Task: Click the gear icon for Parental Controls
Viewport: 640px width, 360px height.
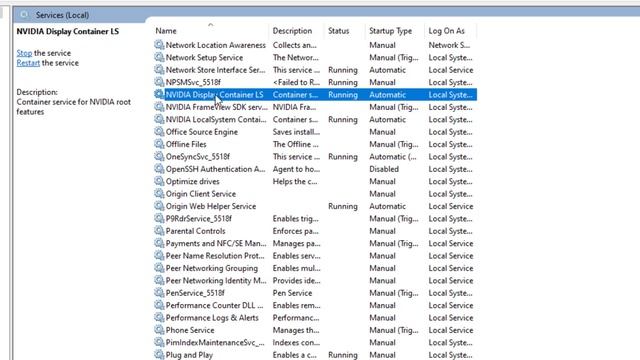Action: tap(159, 231)
